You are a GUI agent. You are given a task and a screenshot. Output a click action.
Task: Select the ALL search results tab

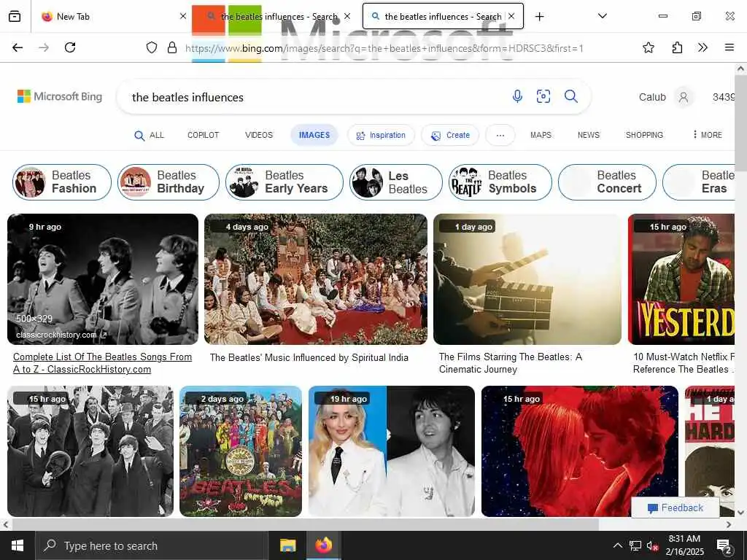(x=149, y=135)
